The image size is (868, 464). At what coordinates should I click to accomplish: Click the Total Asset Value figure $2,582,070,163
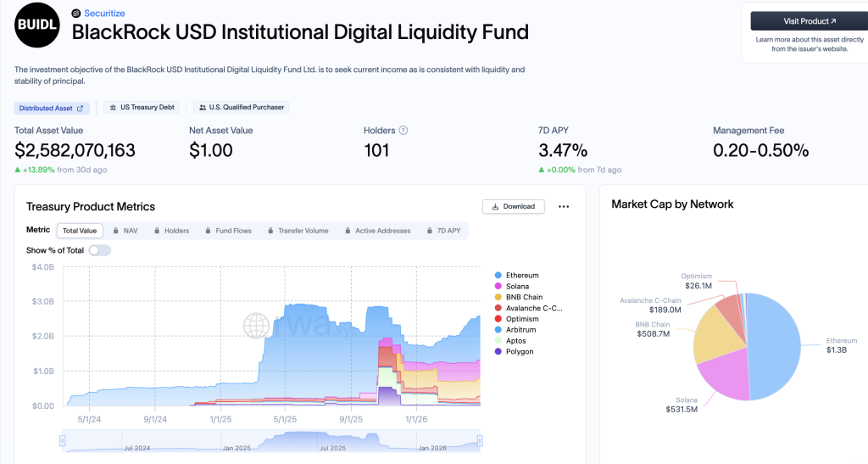pos(75,151)
